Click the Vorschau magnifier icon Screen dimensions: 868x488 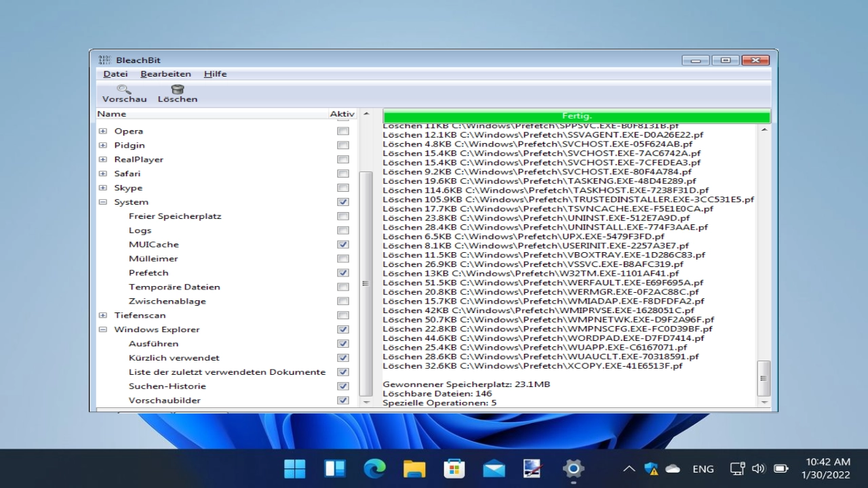click(x=124, y=89)
